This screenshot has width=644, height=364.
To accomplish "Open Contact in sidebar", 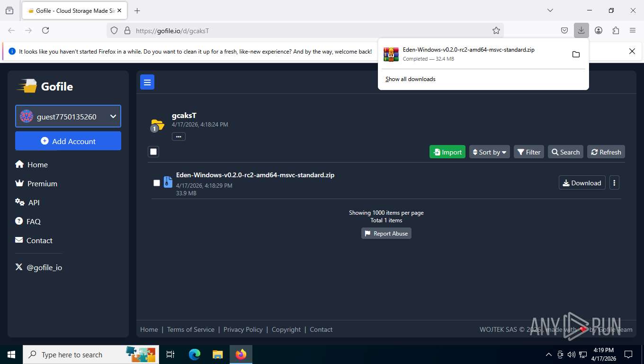I will (34, 240).
